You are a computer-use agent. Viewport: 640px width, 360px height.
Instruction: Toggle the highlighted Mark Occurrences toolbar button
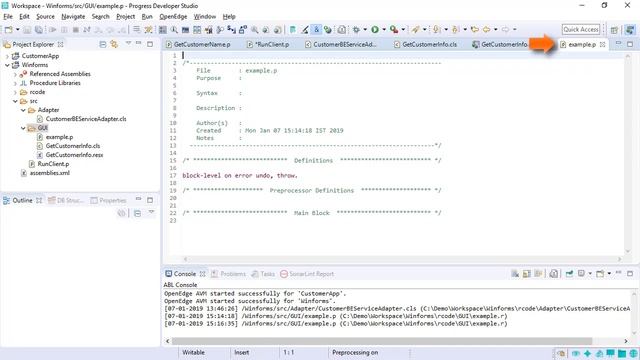316,29
